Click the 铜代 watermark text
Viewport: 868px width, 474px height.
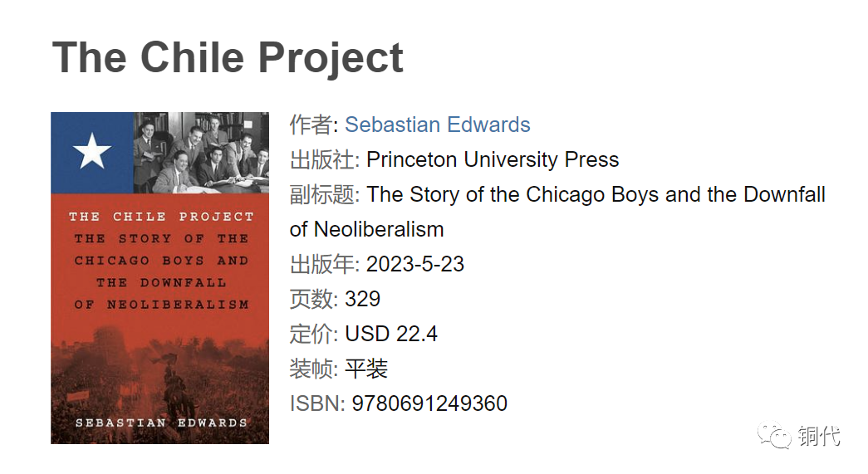(819, 436)
